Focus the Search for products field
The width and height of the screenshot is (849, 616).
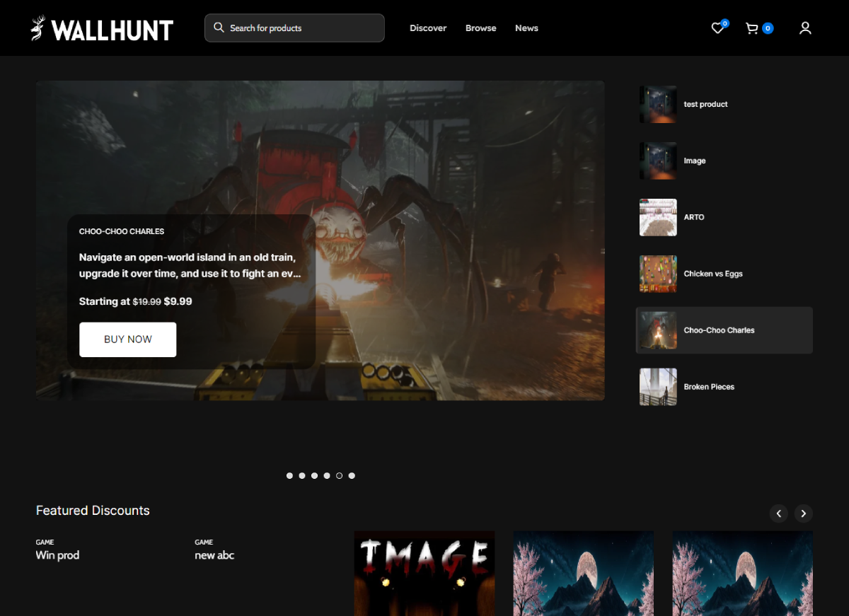tap(294, 28)
